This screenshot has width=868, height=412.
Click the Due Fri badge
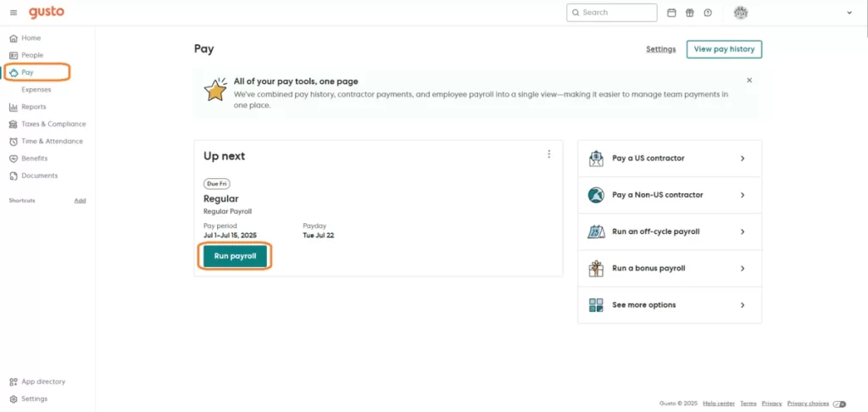click(x=217, y=183)
